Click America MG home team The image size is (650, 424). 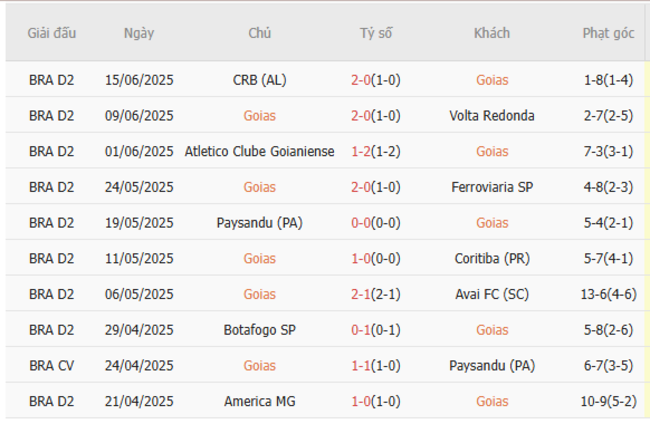point(259,402)
